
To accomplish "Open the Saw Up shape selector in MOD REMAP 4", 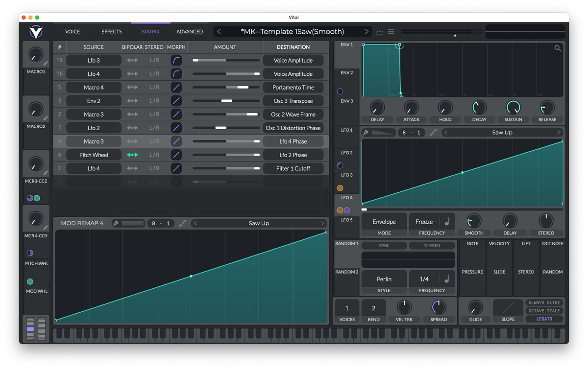I will [x=259, y=223].
